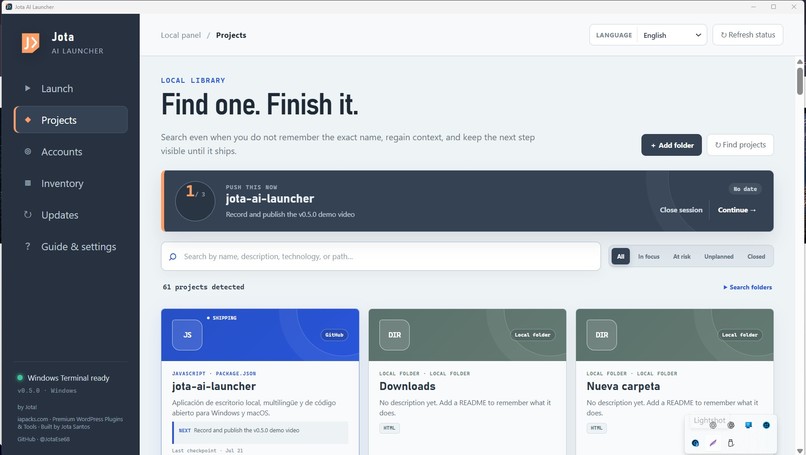The height and width of the screenshot is (455, 806).
Task: Click the DIR badge on Downloads card
Action: [394, 335]
